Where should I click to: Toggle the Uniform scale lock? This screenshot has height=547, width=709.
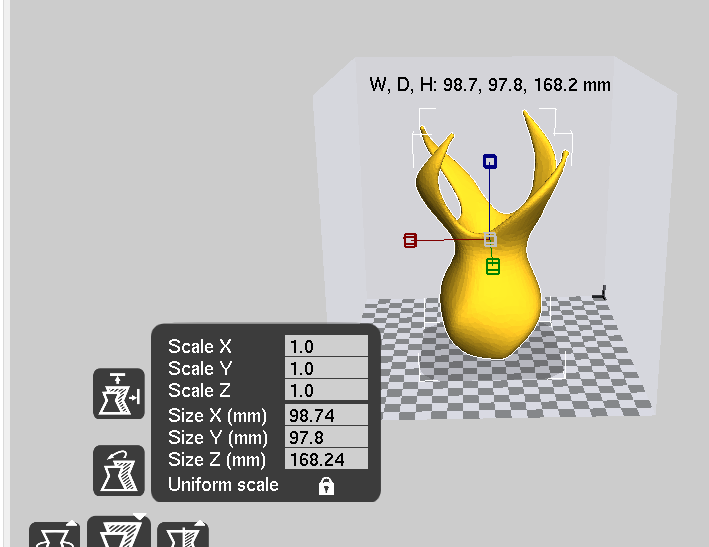(x=326, y=486)
